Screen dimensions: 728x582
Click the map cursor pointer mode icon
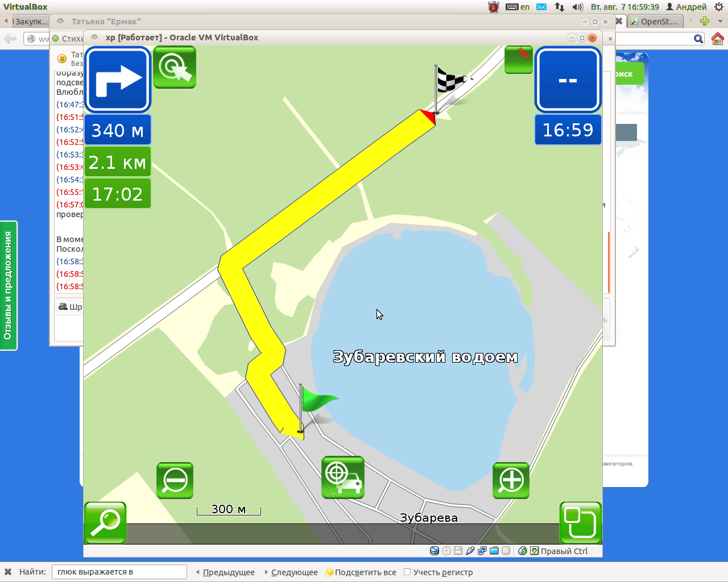(175, 68)
